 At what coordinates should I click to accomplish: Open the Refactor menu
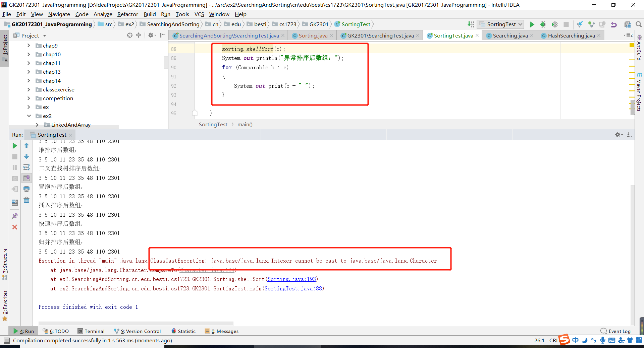(x=127, y=14)
